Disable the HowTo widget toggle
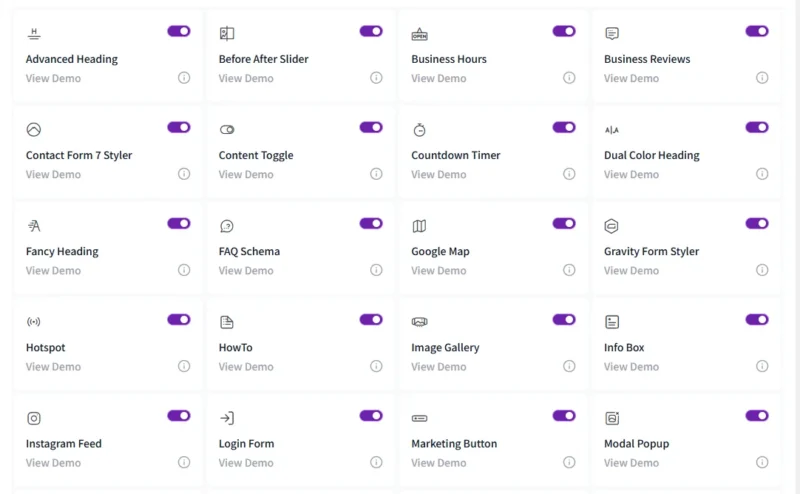800x494 pixels. point(371,319)
